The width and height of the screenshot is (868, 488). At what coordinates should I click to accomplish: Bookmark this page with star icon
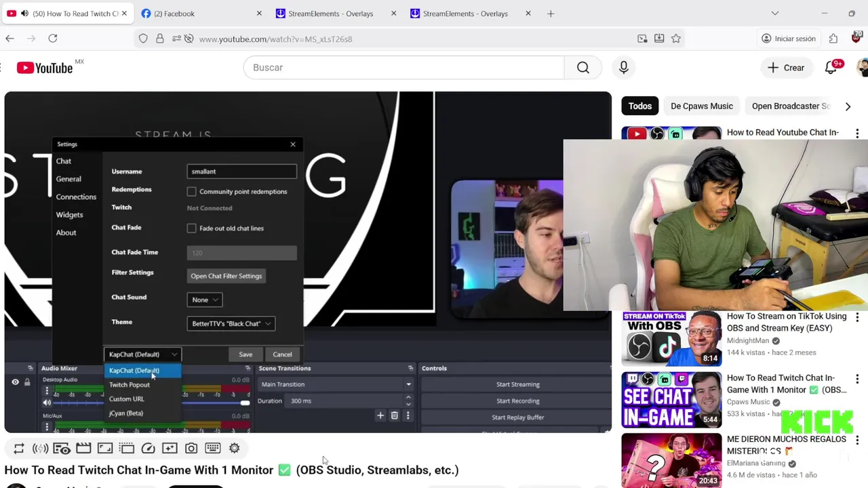(x=676, y=39)
